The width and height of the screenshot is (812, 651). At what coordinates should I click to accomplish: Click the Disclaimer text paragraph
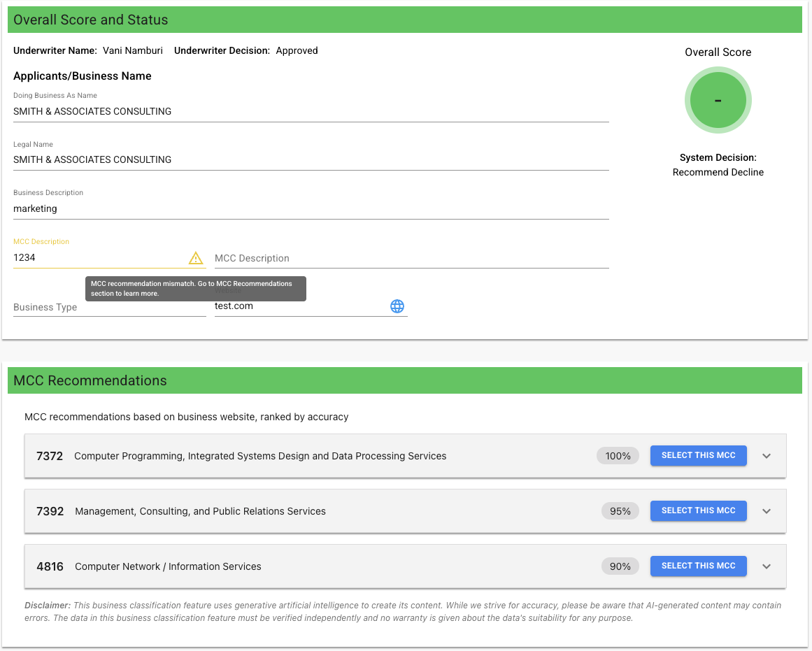tap(403, 612)
